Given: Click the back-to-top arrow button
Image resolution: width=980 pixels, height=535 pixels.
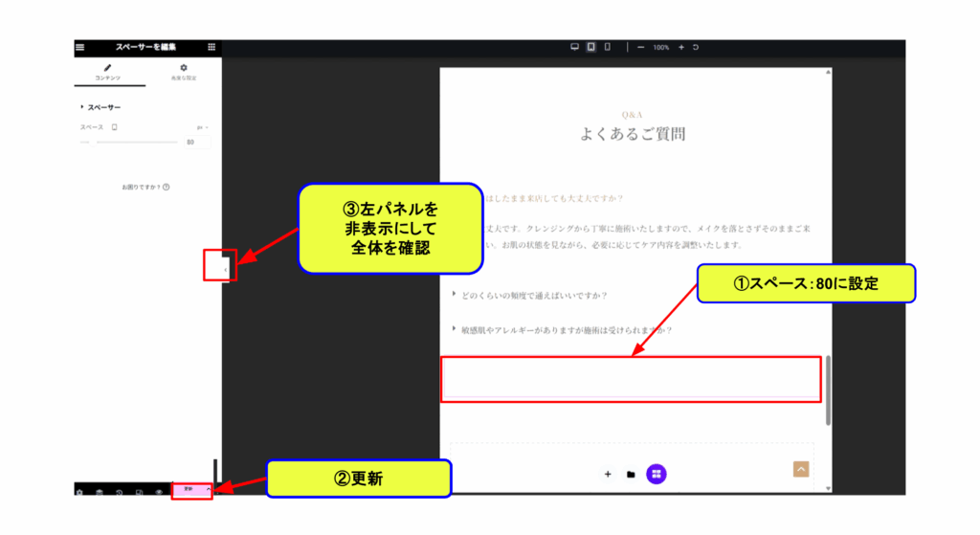Looking at the screenshot, I should (x=801, y=469).
